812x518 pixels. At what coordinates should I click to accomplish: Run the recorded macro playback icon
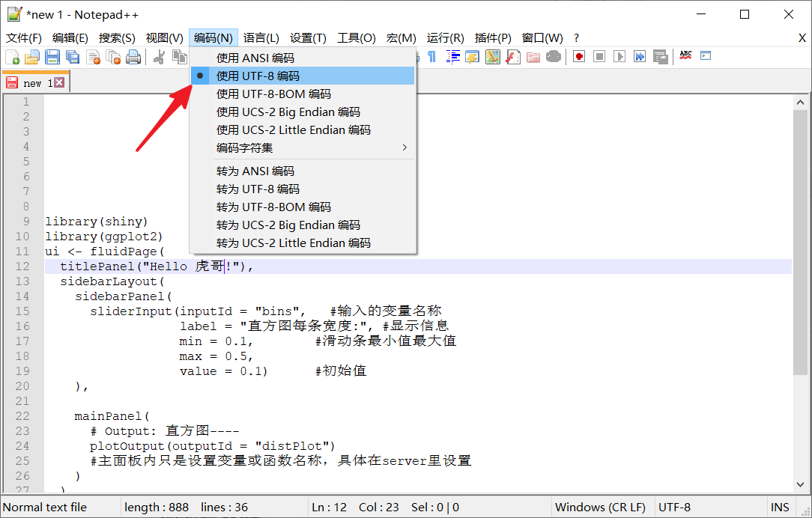pyautogui.click(x=619, y=55)
